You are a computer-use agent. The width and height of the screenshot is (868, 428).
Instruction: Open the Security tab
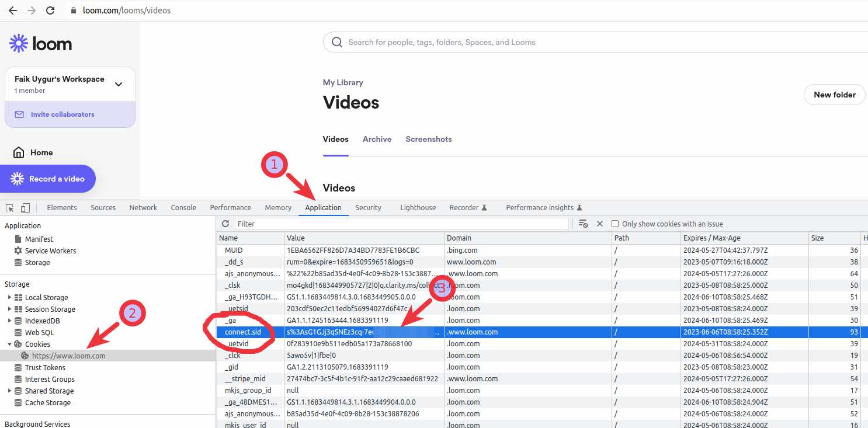click(x=369, y=208)
